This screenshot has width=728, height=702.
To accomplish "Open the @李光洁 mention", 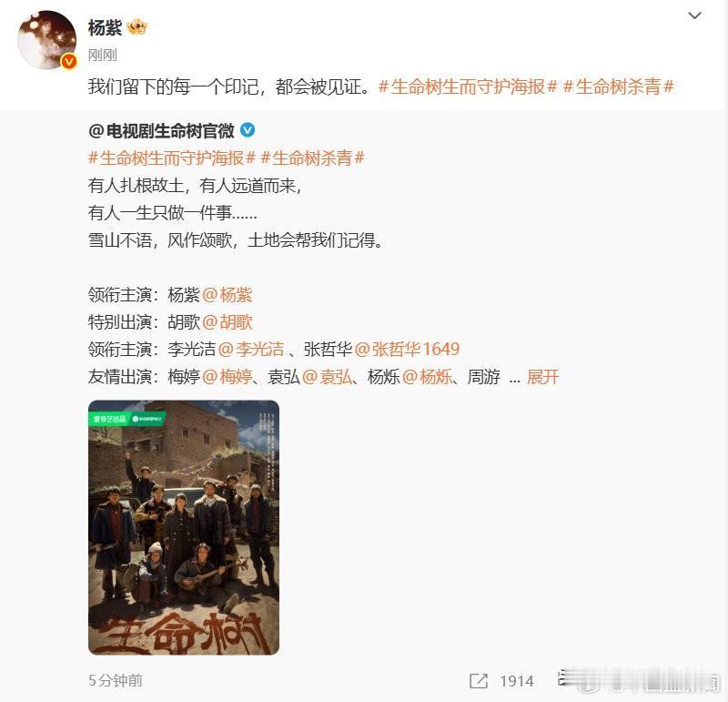I will click(251, 349).
